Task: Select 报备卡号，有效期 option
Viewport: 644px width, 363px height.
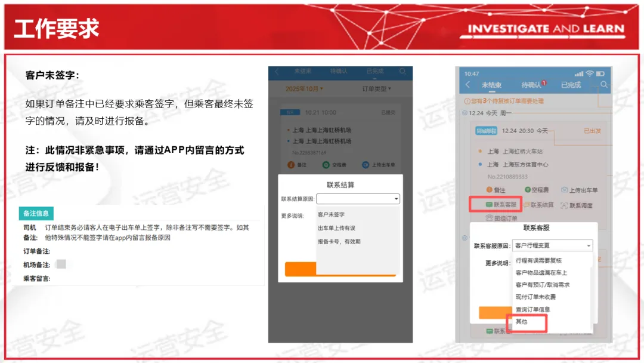Action: (339, 242)
